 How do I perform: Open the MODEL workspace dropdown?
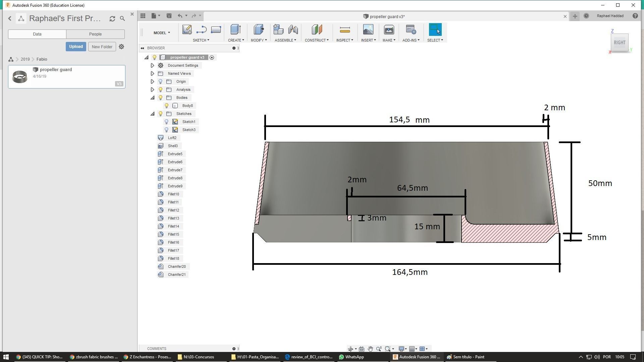coord(162,33)
